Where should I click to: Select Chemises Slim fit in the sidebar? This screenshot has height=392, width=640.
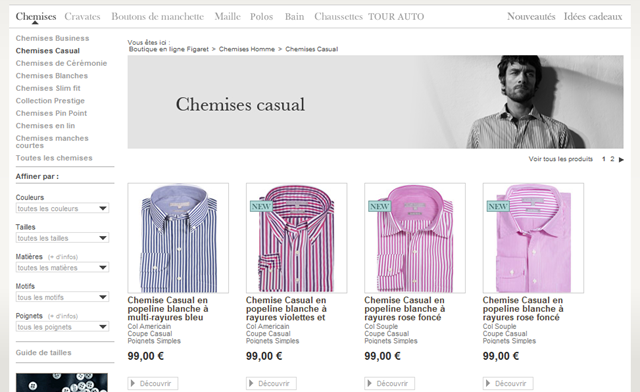[x=48, y=88]
